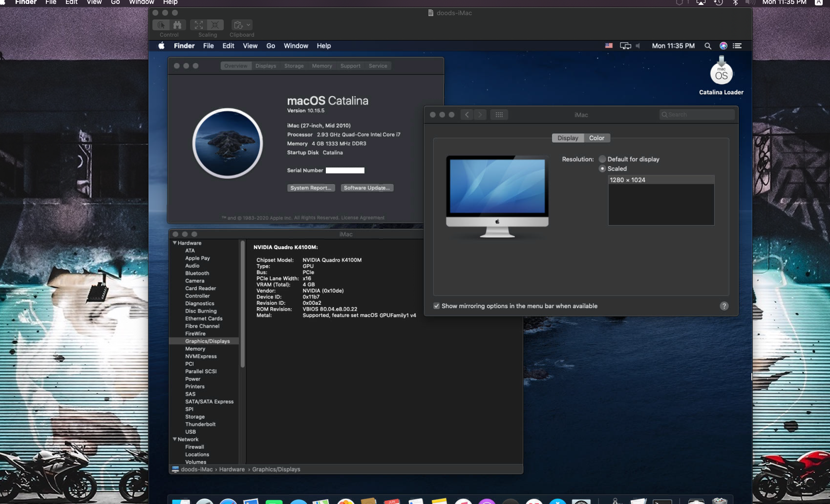Click the host input source A icon
The width and height of the screenshot is (830, 504).
pos(819,2)
